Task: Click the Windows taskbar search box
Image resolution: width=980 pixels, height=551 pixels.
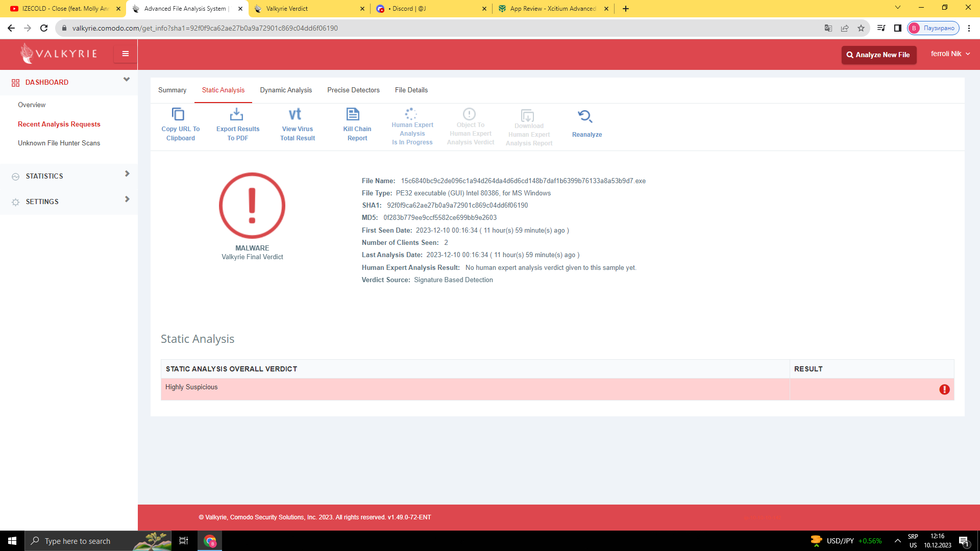Action: pos(78,541)
